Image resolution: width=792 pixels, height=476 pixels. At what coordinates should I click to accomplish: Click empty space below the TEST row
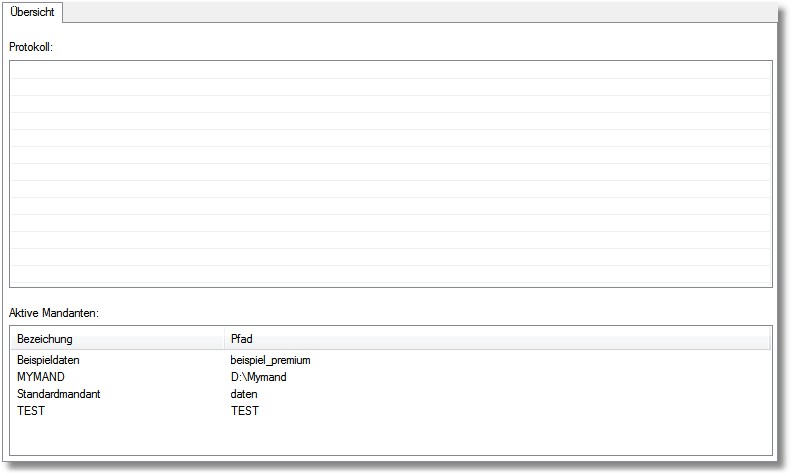coord(390,436)
